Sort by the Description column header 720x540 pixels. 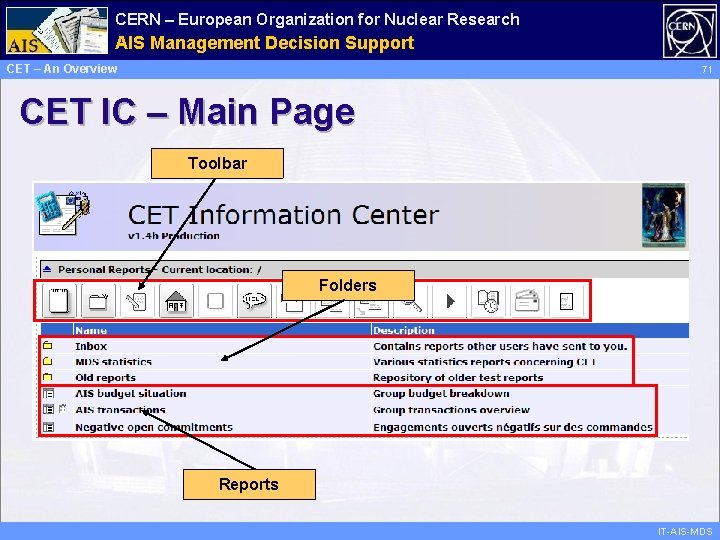click(x=404, y=330)
